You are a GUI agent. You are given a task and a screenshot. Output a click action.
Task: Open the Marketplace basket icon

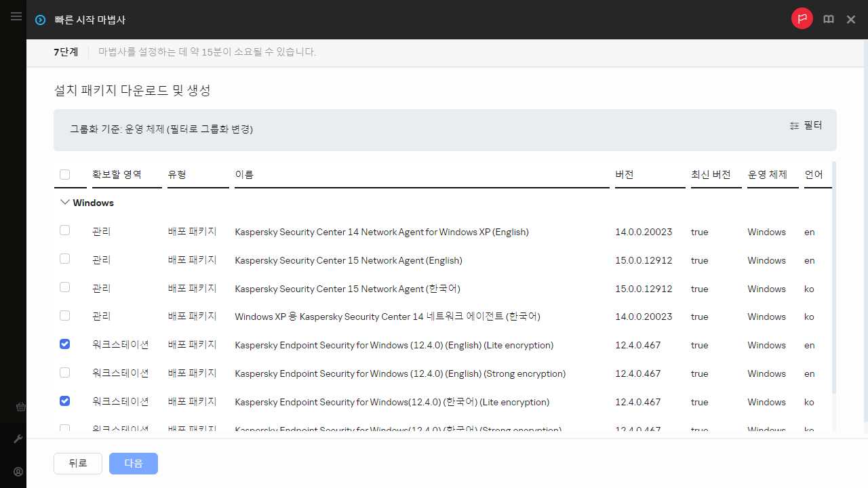click(20, 407)
